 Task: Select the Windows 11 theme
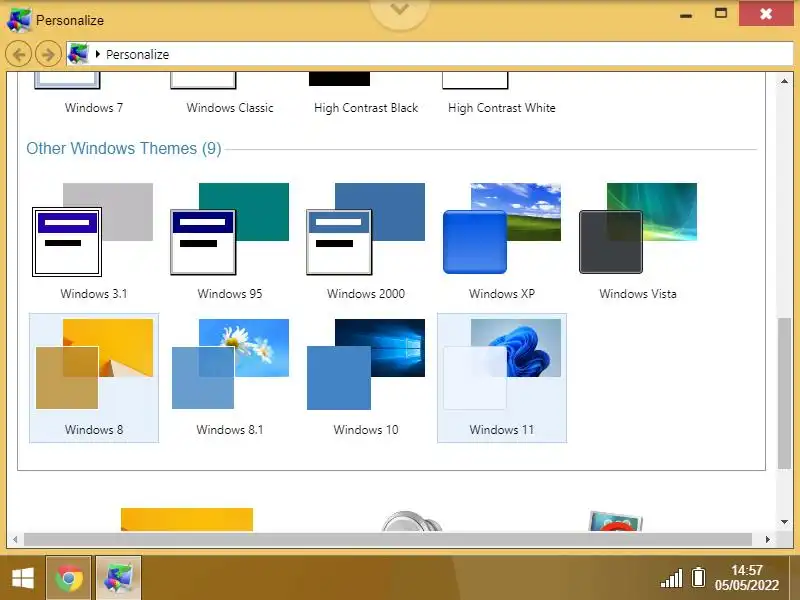(x=502, y=378)
